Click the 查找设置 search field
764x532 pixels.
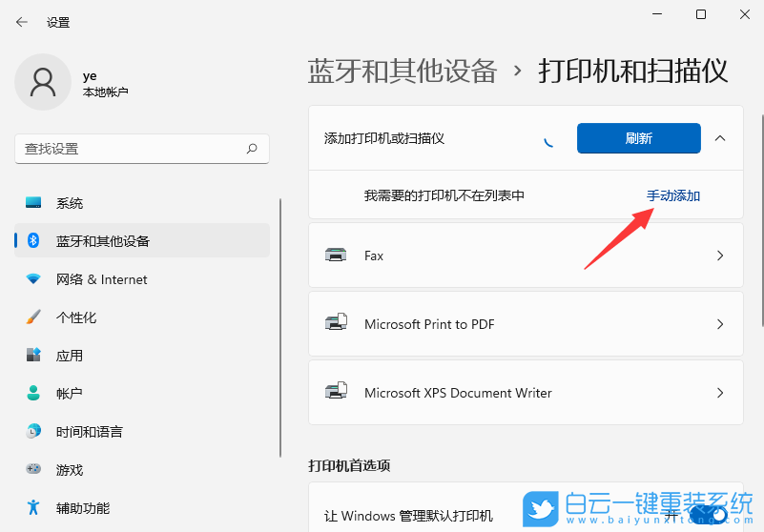142,149
